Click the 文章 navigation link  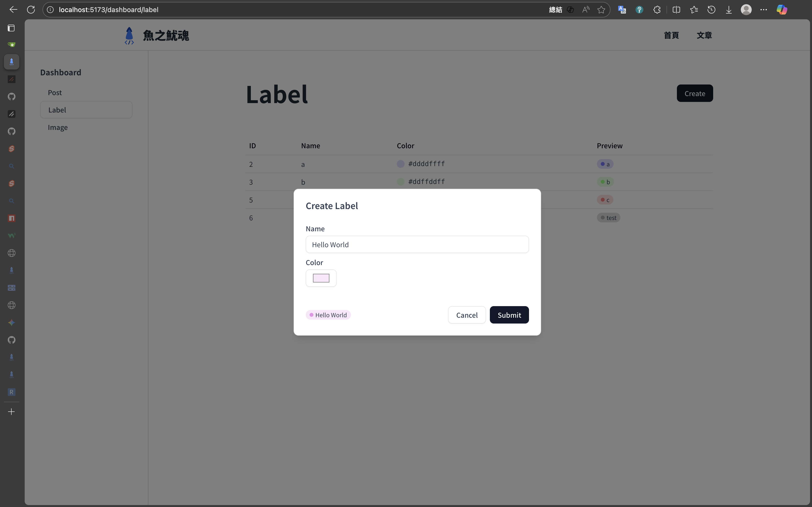(704, 35)
